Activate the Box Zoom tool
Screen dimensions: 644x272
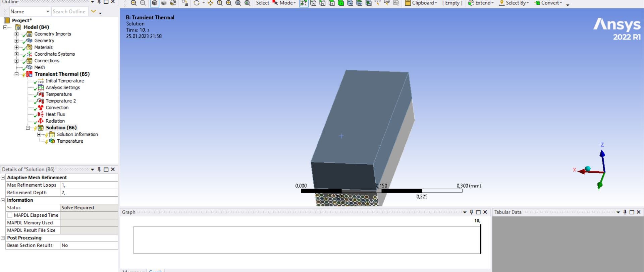(229, 3)
